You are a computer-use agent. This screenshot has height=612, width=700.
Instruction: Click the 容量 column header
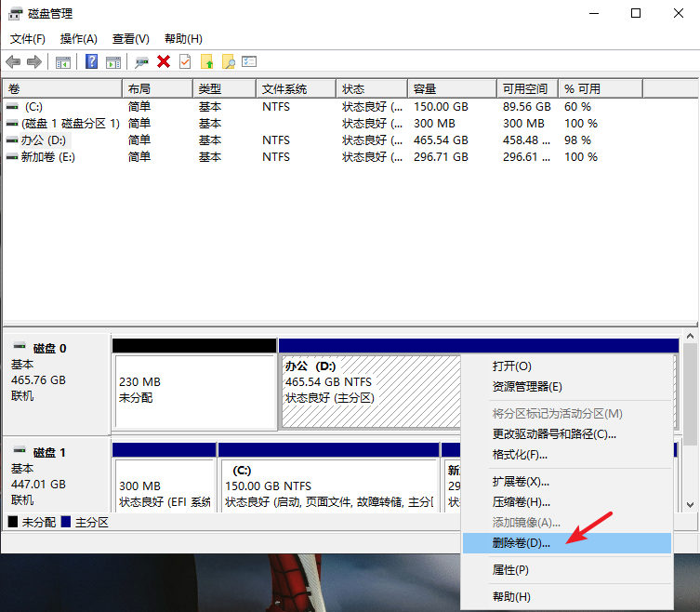(x=425, y=88)
